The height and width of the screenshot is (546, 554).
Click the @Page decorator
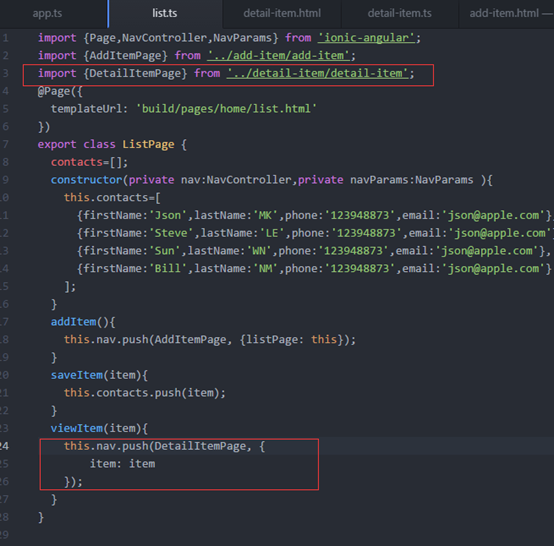pos(54,91)
